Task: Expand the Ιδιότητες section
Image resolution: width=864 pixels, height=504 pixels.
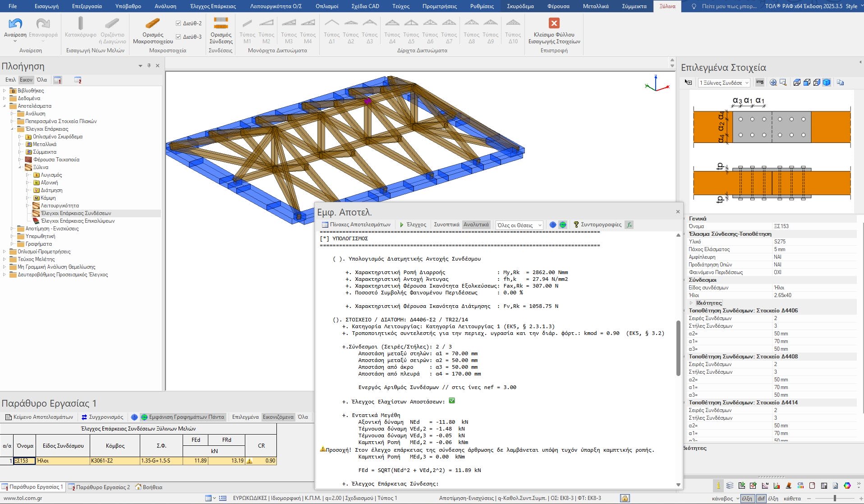Action: click(691, 303)
